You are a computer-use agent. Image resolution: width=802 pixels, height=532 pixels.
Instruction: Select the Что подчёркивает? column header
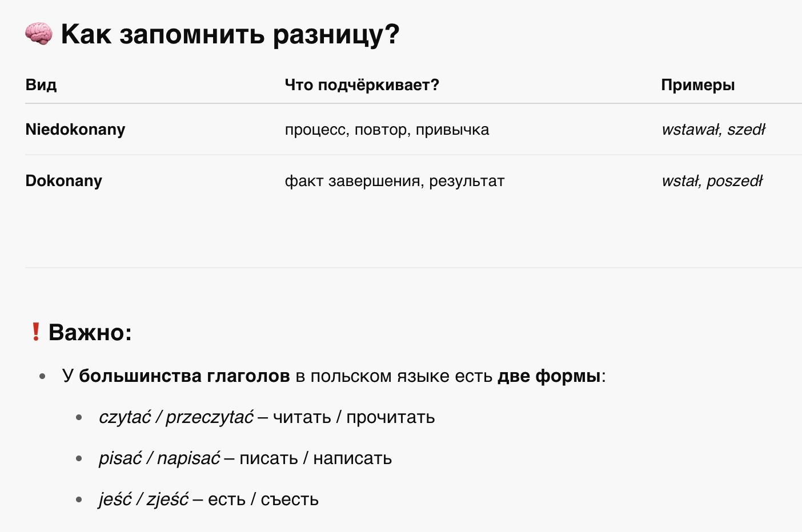click(362, 85)
